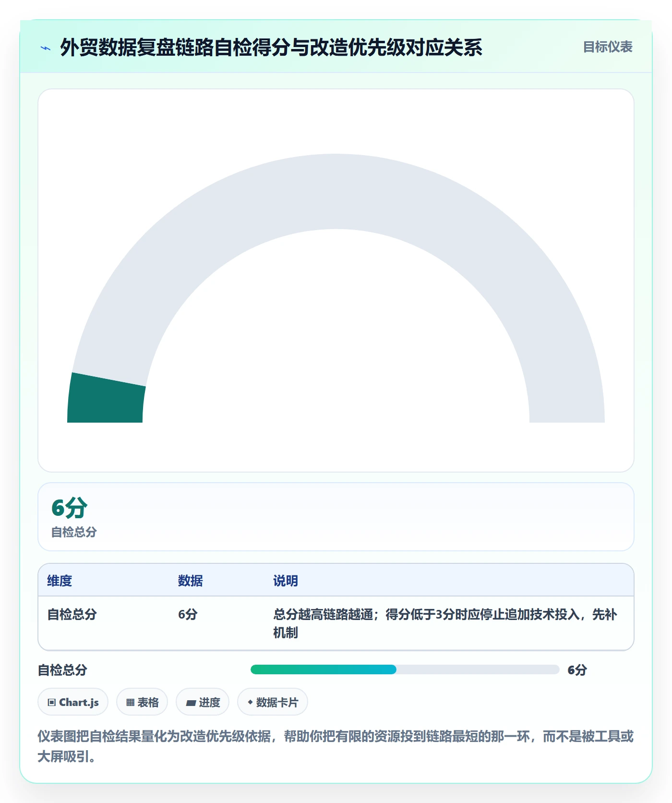The height and width of the screenshot is (803, 672).
Task: Click the lightning bolt icon beside the title
Action: coord(46,48)
